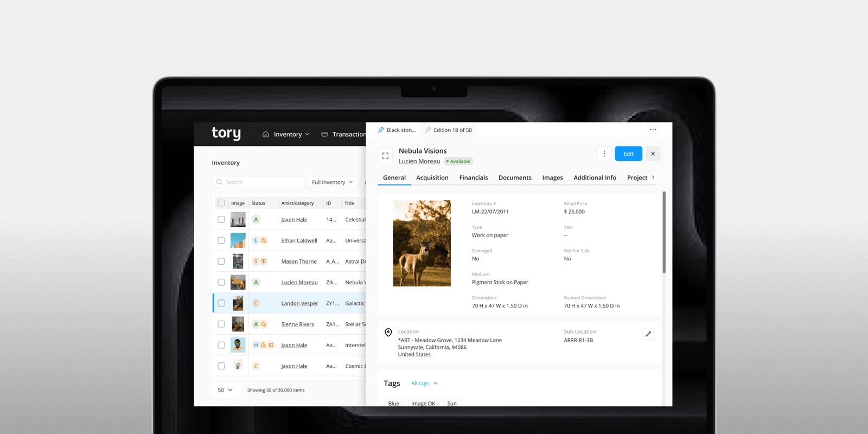The width and height of the screenshot is (868, 434).
Task: Click the pin icon on Black ston... tab
Action: click(x=381, y=130)
